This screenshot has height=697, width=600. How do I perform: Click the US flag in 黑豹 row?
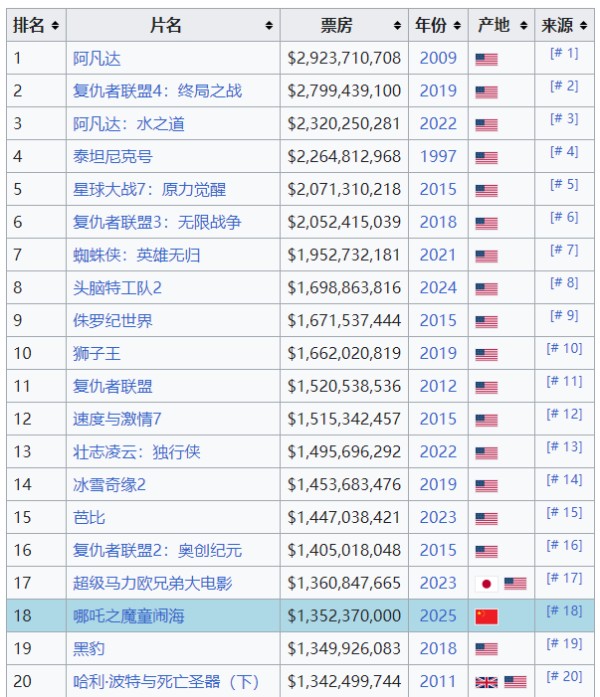click(486, 649)
